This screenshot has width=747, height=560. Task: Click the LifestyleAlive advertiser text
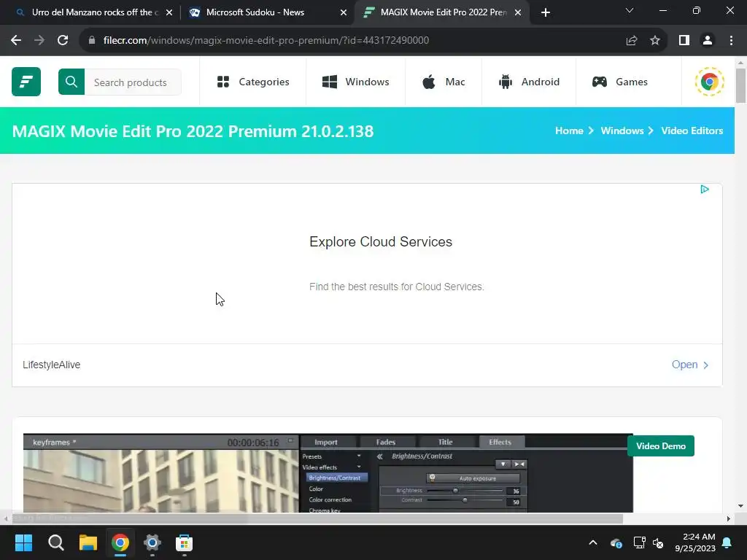52,365
